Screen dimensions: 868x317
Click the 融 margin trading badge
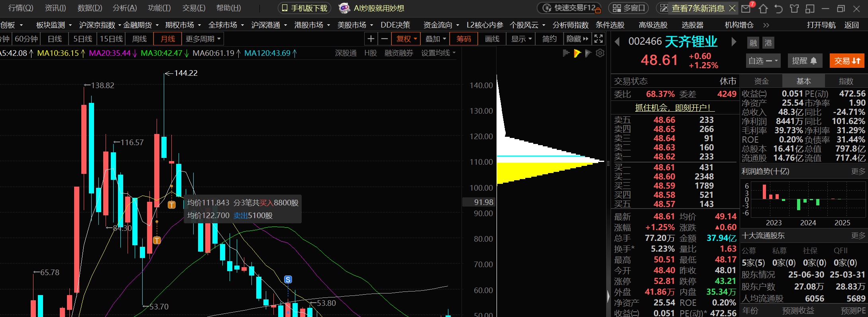click(753, 43)
